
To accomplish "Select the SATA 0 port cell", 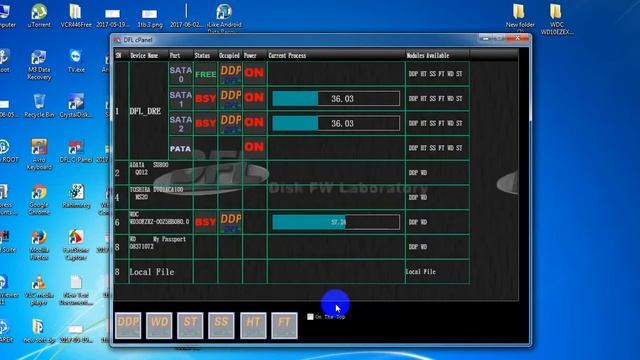I will [x=181, y=74].
